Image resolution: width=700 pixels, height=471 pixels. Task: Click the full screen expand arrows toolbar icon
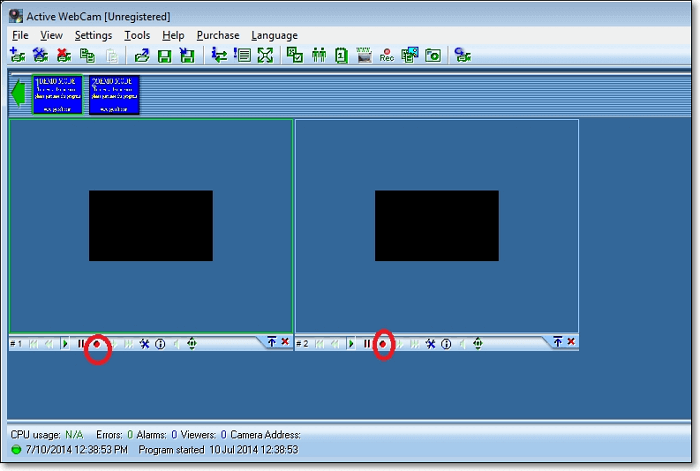(x=265, y=56)
